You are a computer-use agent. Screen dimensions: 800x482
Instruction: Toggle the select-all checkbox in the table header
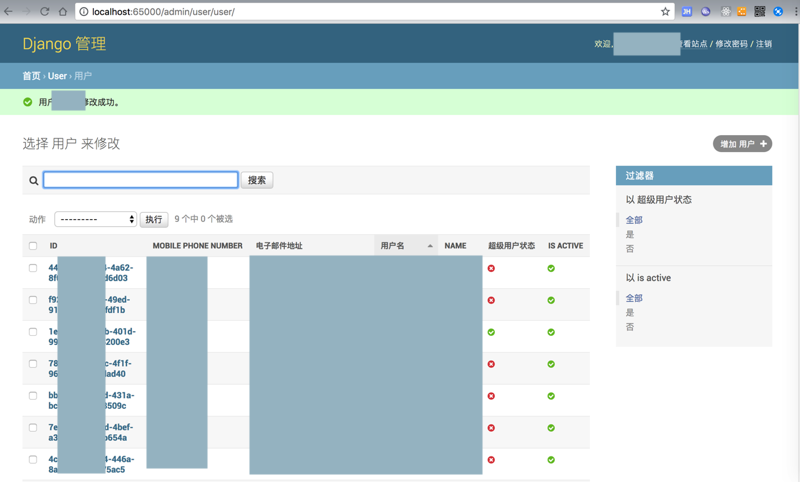click(33, 246)
